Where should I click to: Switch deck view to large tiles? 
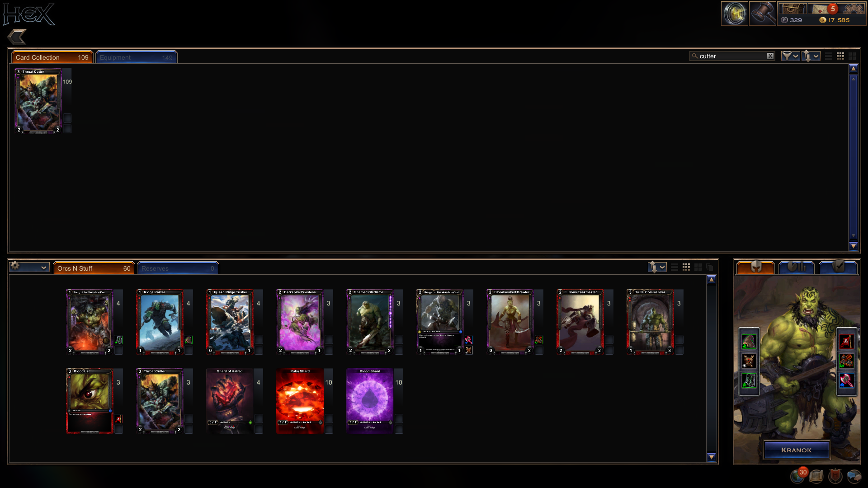(698, 267)
